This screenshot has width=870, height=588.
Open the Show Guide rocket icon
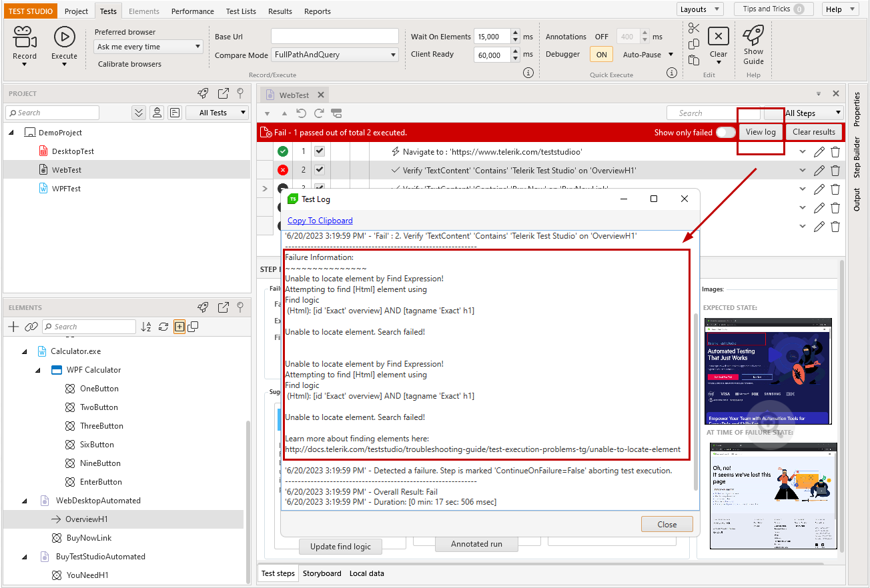pos(753,35)
